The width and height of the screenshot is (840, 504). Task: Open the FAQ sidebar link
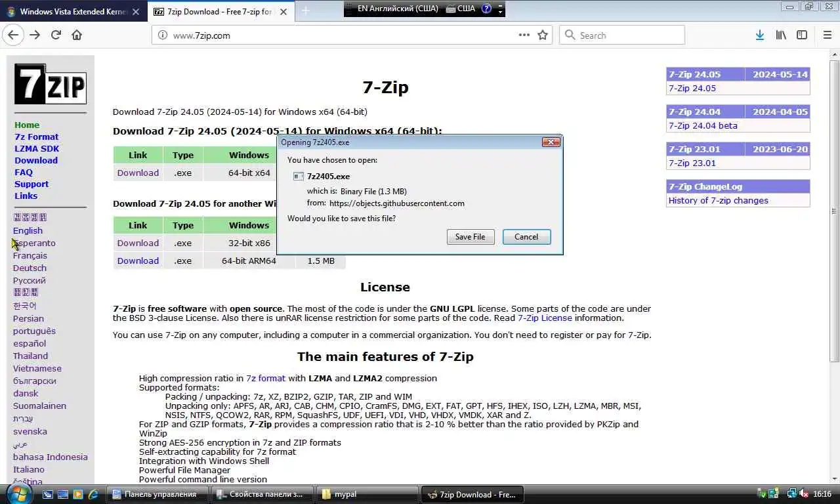point(24,172)
